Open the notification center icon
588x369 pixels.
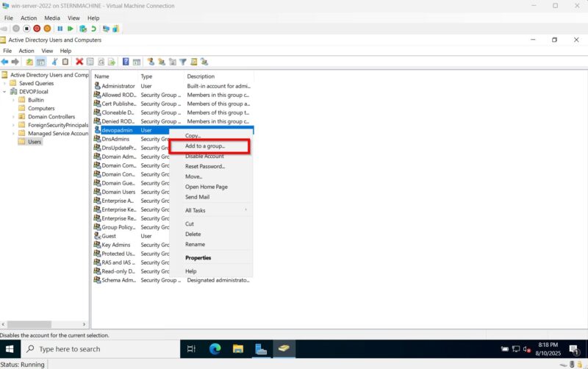click(574, 349)
